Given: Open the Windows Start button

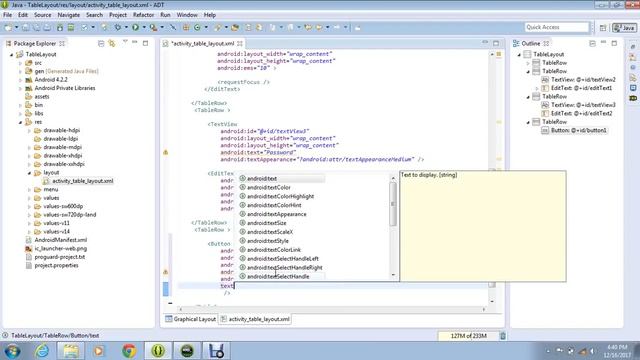Looking at the screenshot, I should coord(12,351).
